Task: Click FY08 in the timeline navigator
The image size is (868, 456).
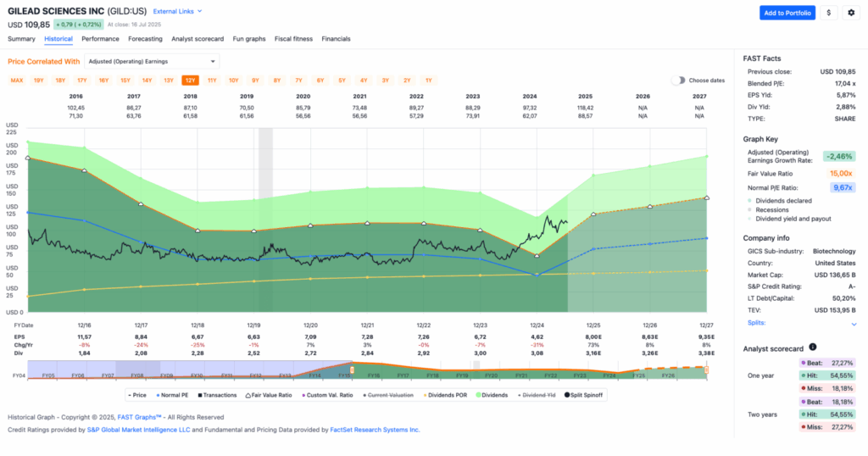Action: pos(136,375)
